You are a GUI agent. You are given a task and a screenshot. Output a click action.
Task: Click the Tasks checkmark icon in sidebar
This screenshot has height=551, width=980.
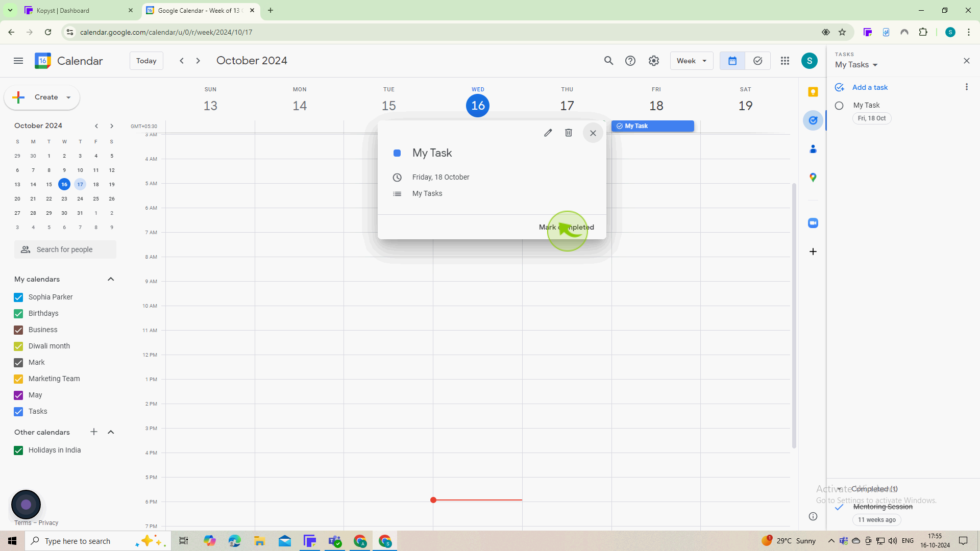pyautogui.click(x=813, y=120)
